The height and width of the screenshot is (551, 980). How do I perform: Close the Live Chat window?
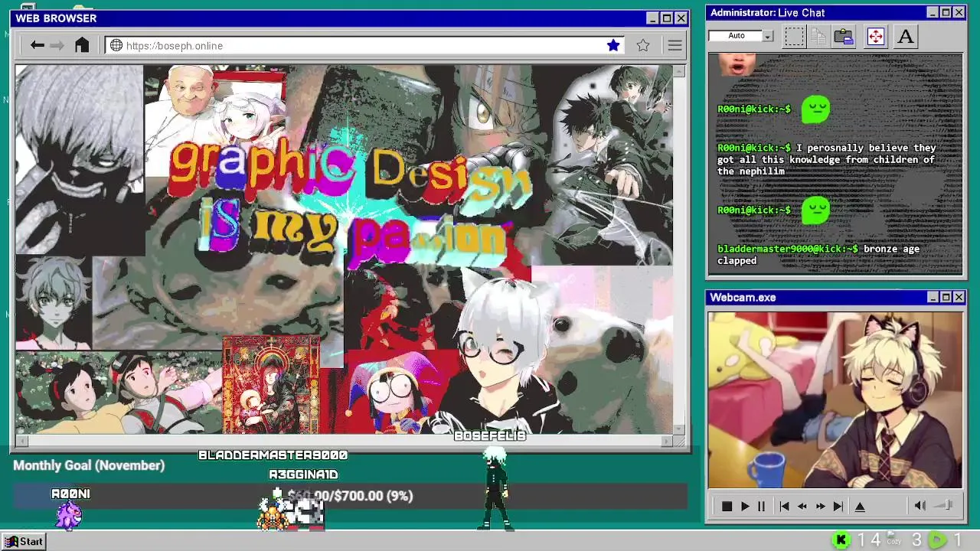(x=959, y=12)
